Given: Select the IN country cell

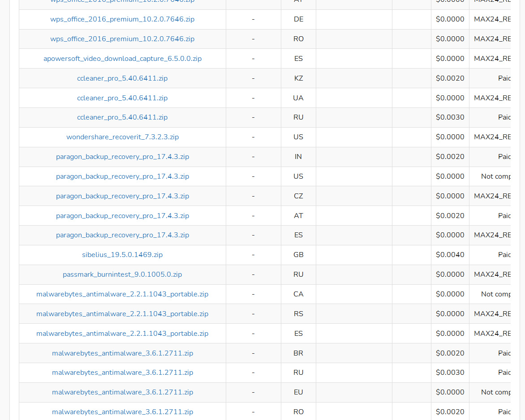Looking at the screenshot, I should pyautogui.click(x=298, y=157).
